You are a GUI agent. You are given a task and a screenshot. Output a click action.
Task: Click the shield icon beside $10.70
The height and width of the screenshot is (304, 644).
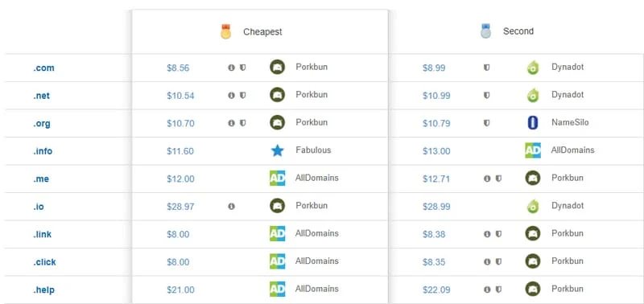[x=243, y=123]
